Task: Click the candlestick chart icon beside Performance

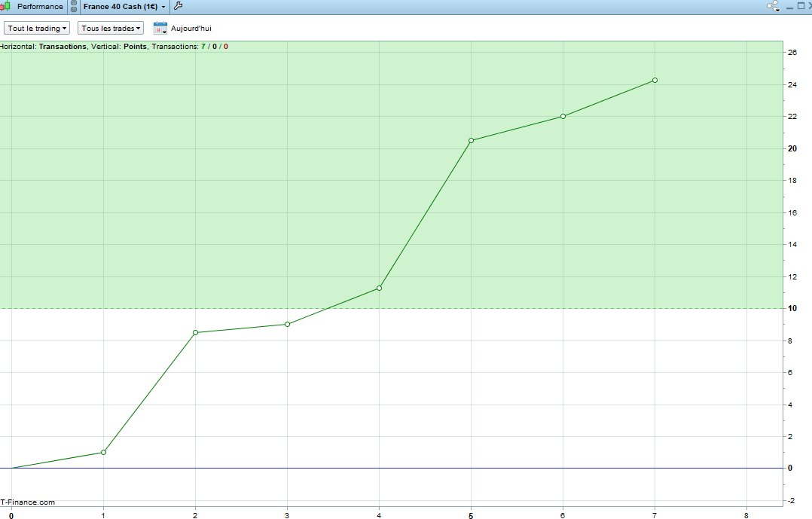Action: click(5, 6)
